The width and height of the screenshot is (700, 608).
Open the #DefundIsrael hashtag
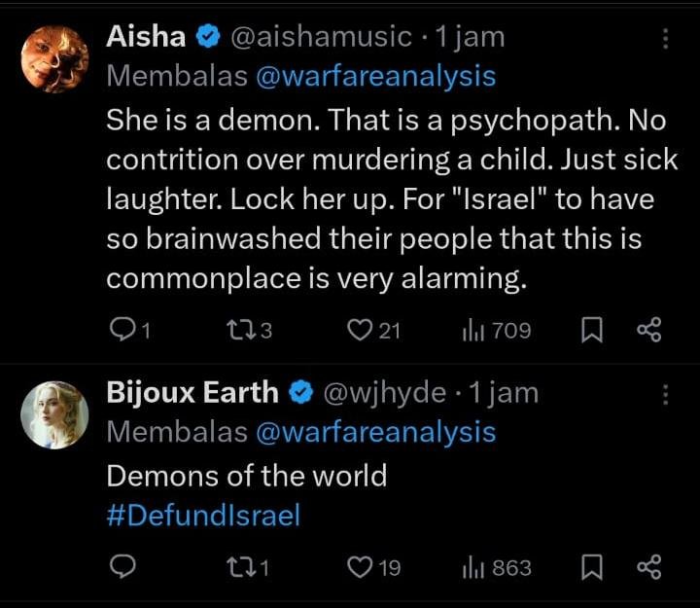pyautogui.click(x=203, y=515)
